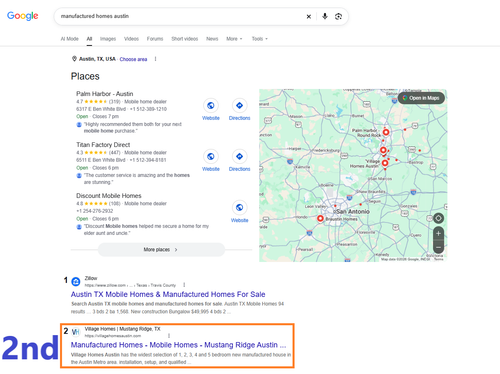
Task: Click the Zillow favicon in result one
Action: 76,282
